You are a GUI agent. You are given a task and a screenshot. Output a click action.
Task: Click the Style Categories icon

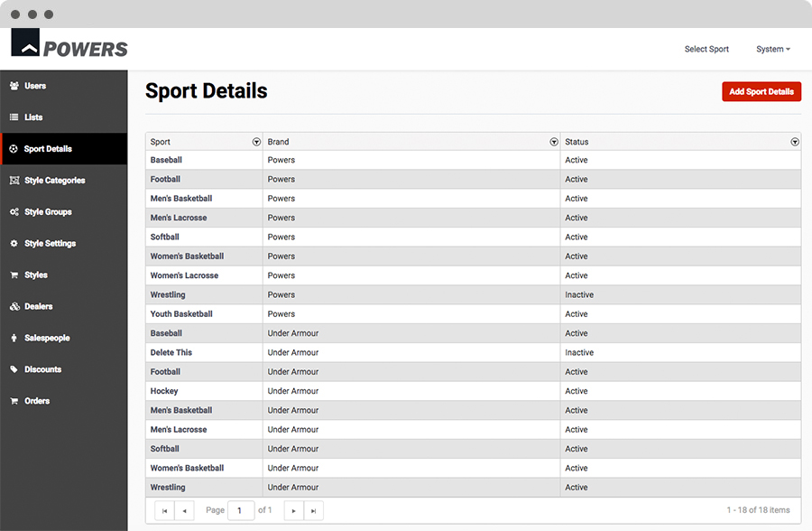pyautogui.click(x=14, y=181)
